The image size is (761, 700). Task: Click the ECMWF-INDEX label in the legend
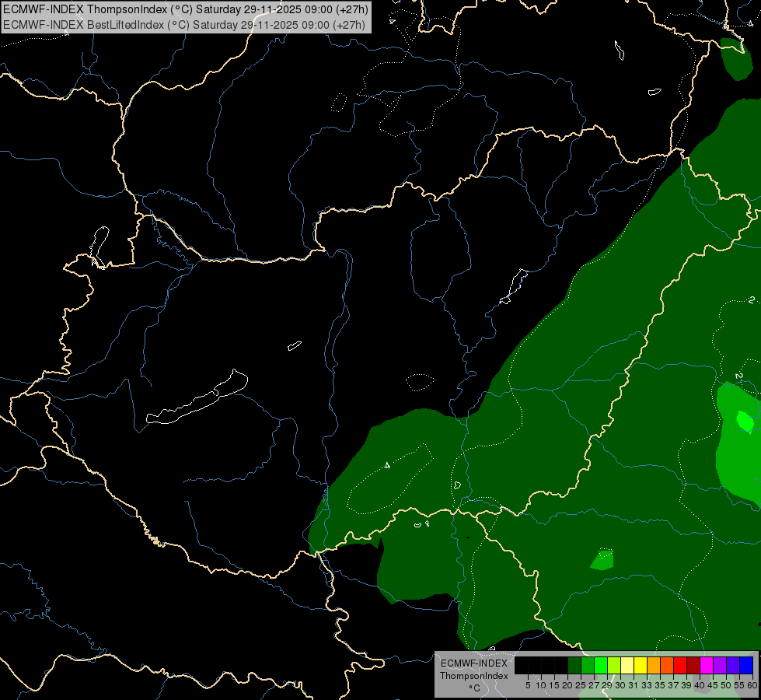point(474,663)
